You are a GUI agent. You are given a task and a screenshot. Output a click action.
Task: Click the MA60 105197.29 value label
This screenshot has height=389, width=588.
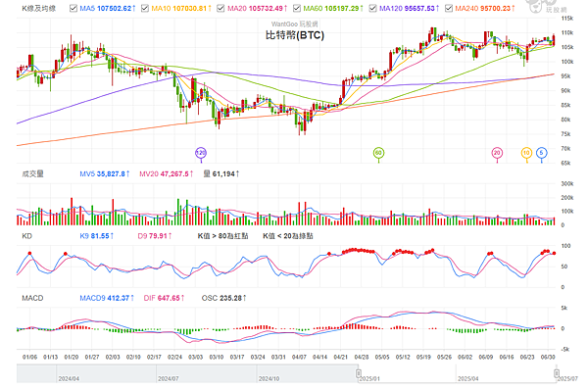[x=333, y=8]
